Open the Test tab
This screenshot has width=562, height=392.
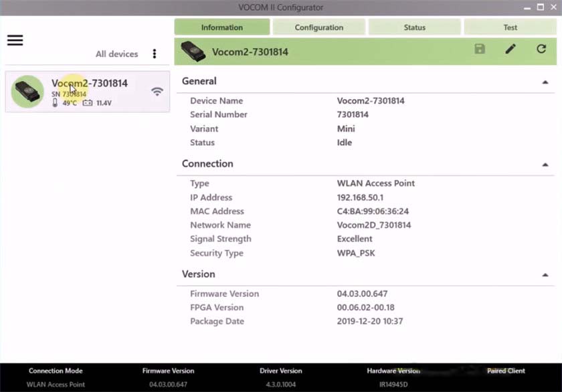(510, 27)
